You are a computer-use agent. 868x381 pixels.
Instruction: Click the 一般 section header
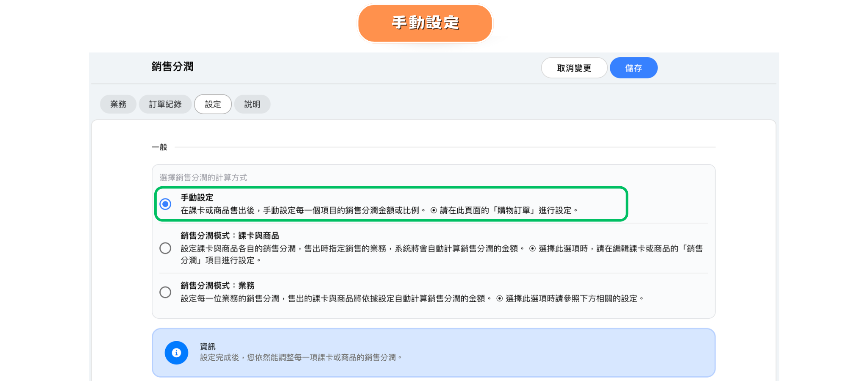[160, 147]
